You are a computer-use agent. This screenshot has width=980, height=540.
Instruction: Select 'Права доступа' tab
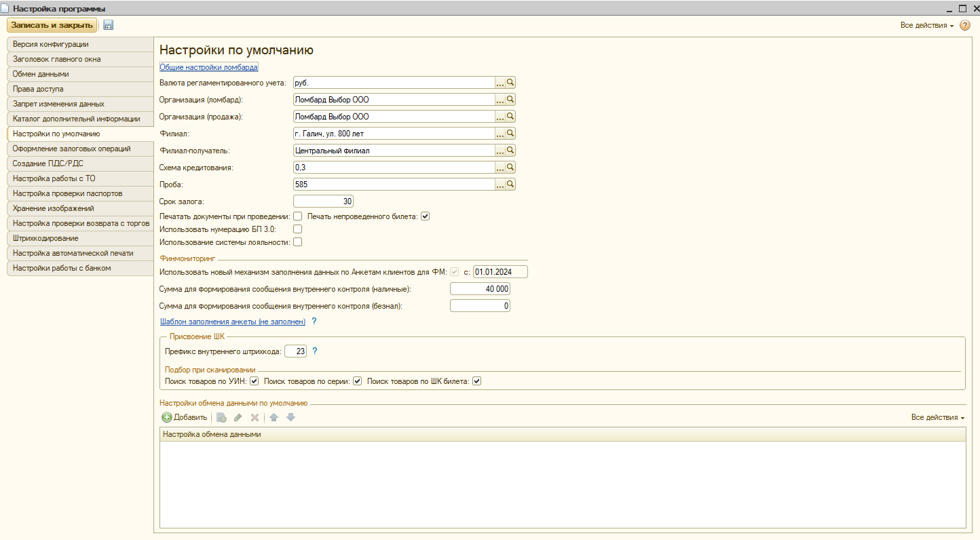pos(79,89)
